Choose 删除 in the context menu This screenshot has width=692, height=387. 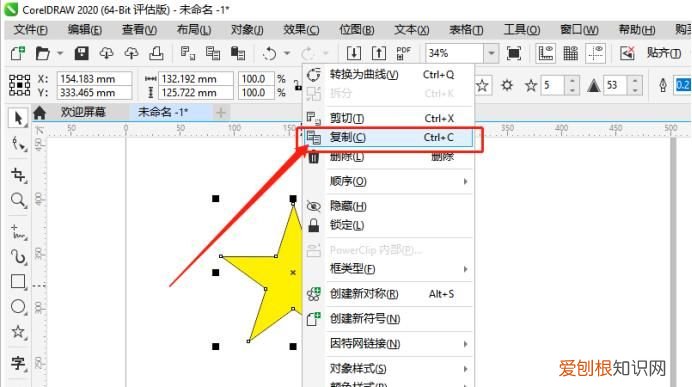[x=388, y=156]
